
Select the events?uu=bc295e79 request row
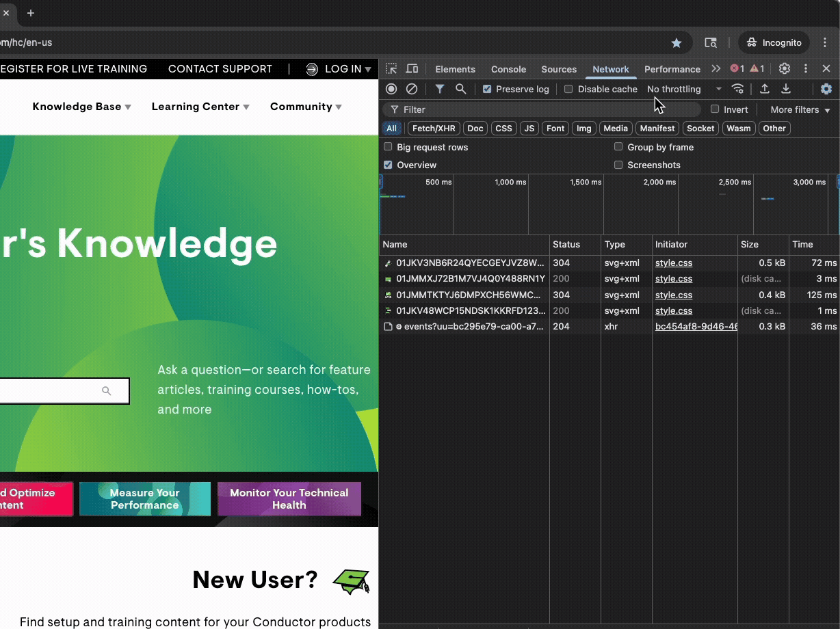609,327
